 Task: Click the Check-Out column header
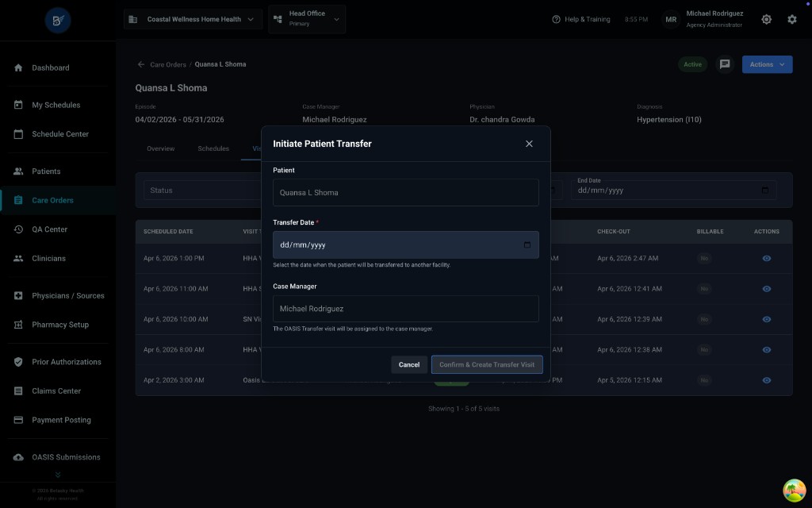point(613,232)
